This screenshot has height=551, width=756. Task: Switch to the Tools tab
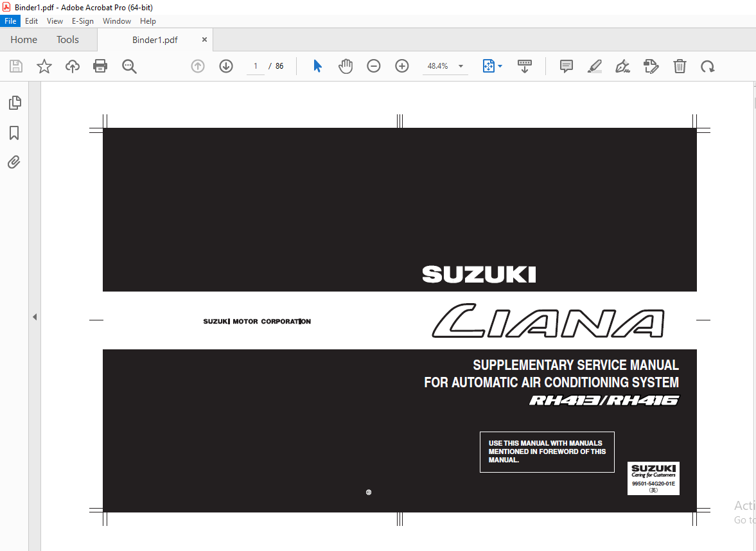click(67, 40)
